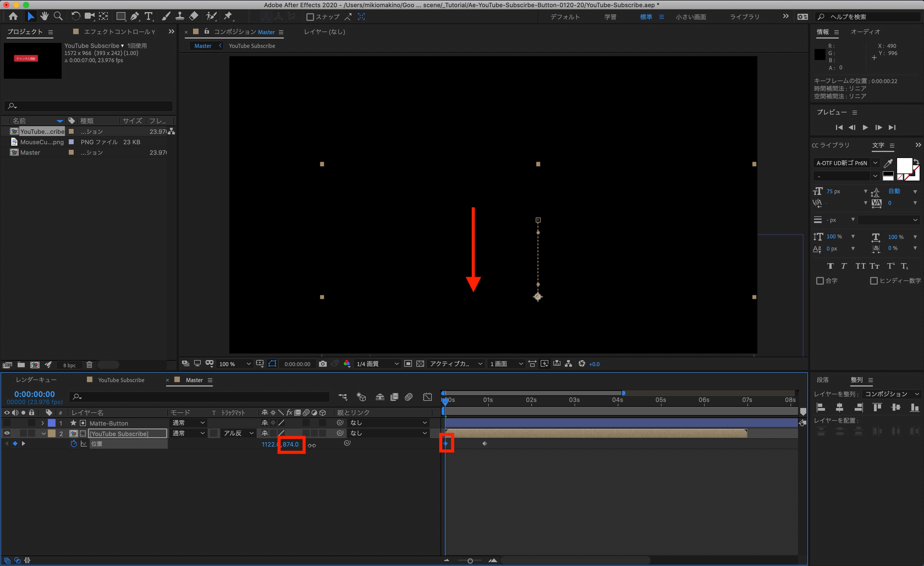Hide the YouTube Subscribe layer via eye icon
Screen dimensions: 924x566
(x=7, y=433)
